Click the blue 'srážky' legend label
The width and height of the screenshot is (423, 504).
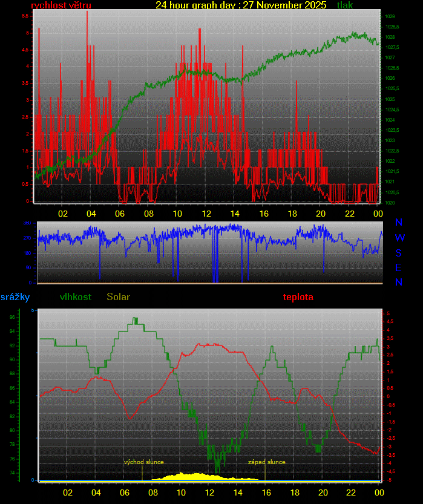click(15, 297)
